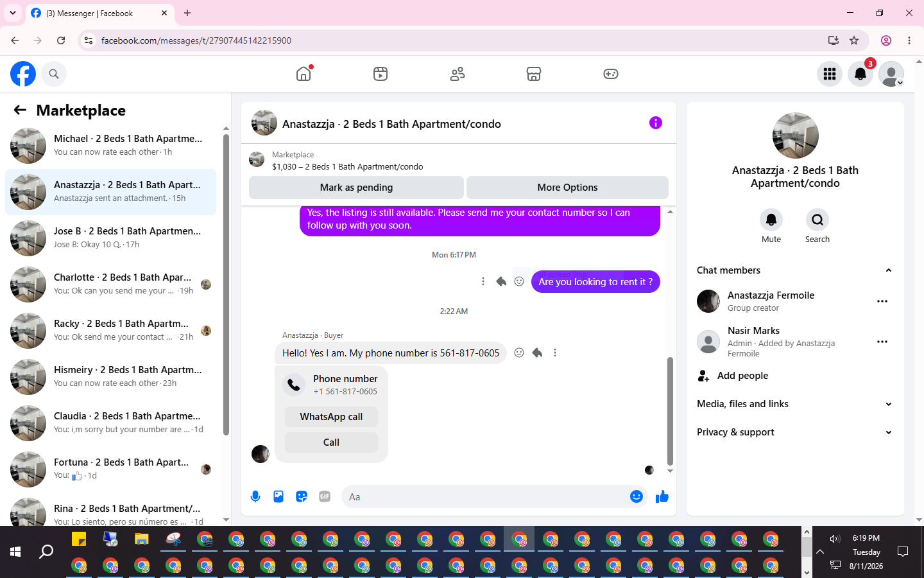Go back using the Marketplace arrow
Screen dimensions: 924x578
coord(20,110)
